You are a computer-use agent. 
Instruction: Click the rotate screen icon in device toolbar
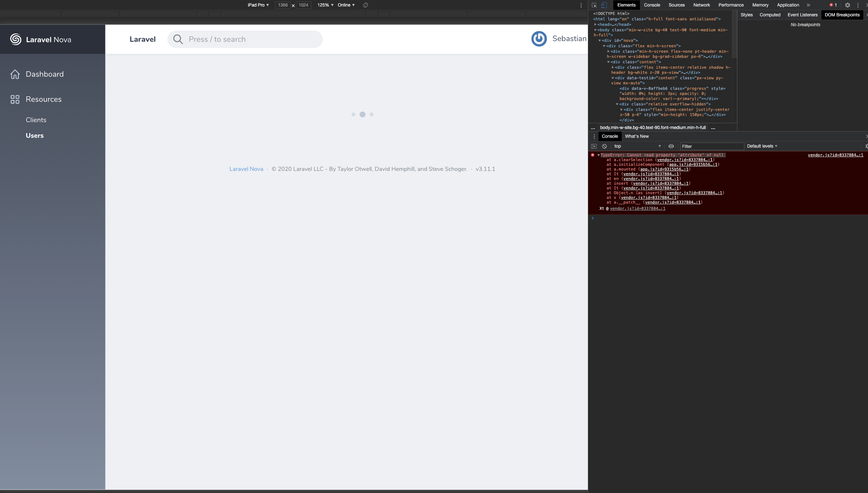[x=365, y=5]
